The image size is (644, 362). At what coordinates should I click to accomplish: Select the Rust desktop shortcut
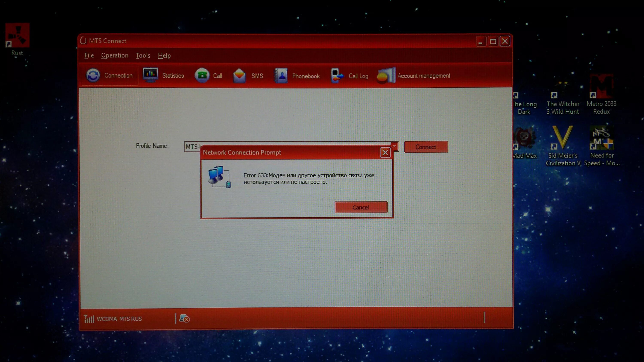17,39
